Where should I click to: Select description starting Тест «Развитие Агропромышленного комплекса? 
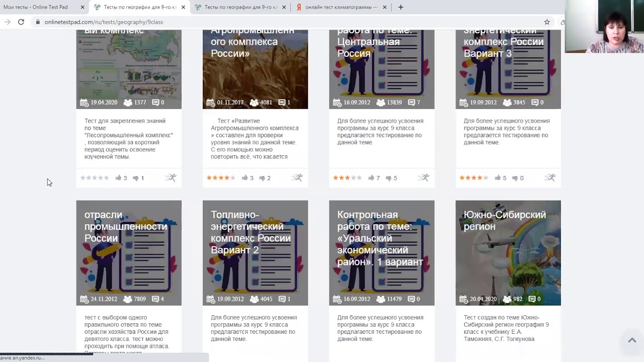(x=255, y=139)
